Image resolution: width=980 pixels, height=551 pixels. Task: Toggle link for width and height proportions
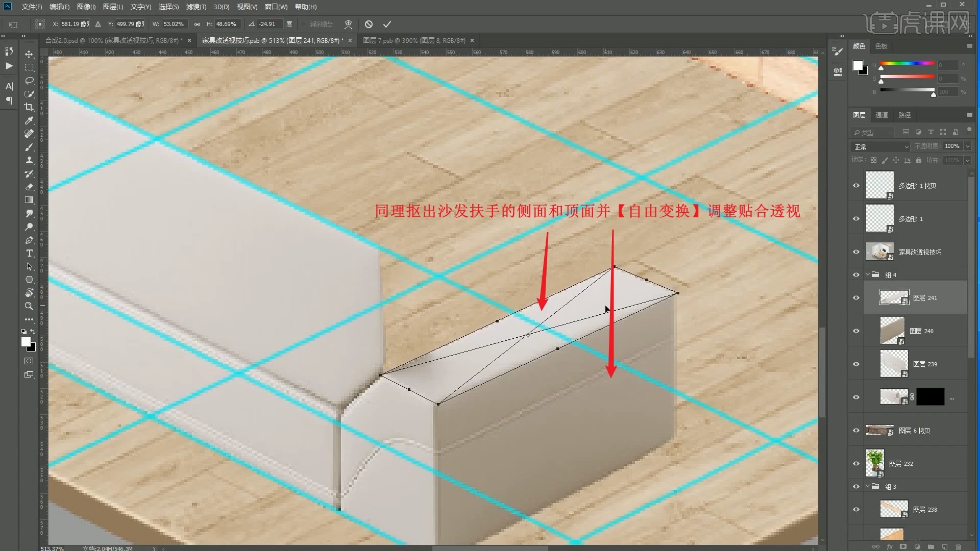pos(197,24)
